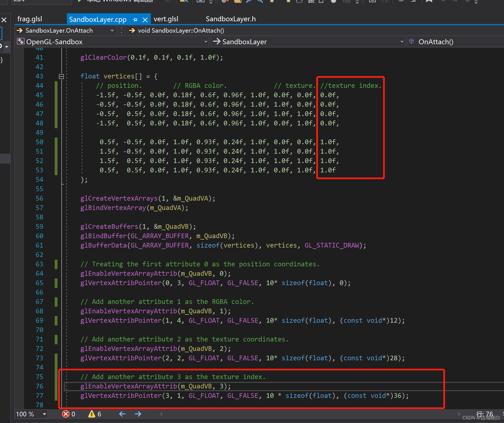
Task: Open the SandboxLayer.OnAttach context dropdown
Action: [x=112, y=31]
